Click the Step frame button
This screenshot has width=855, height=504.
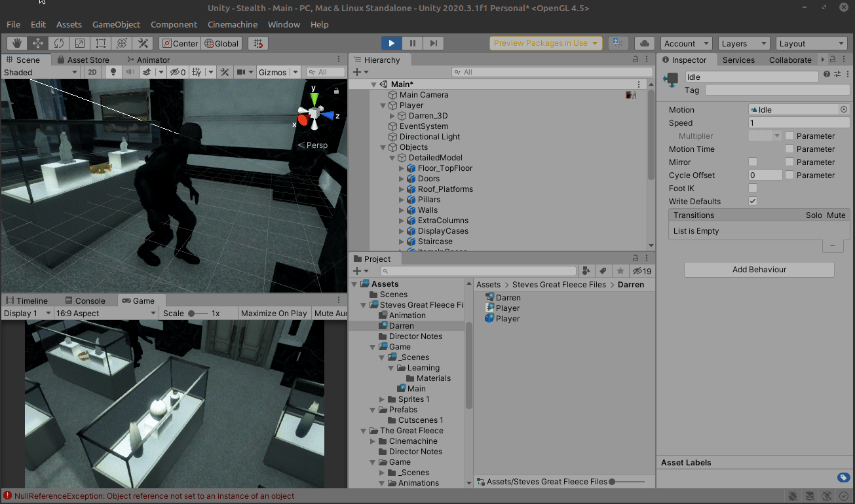[433, 43]
